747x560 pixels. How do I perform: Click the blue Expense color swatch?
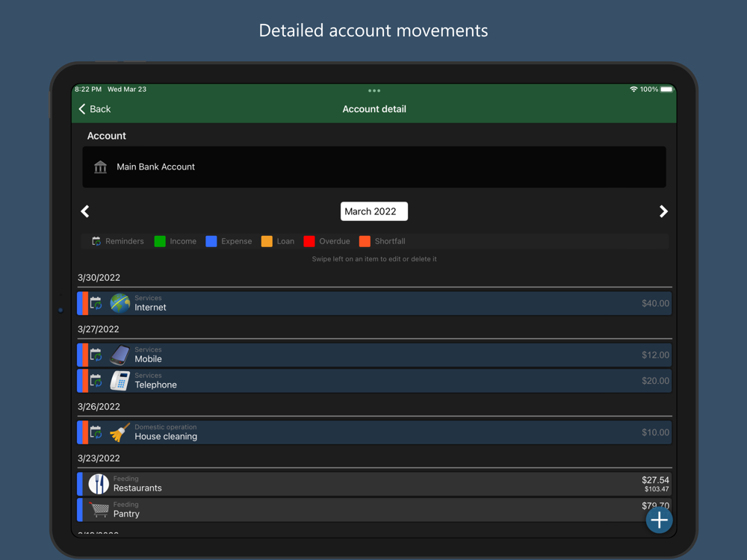pyautogui.click(x=211, y=241)
